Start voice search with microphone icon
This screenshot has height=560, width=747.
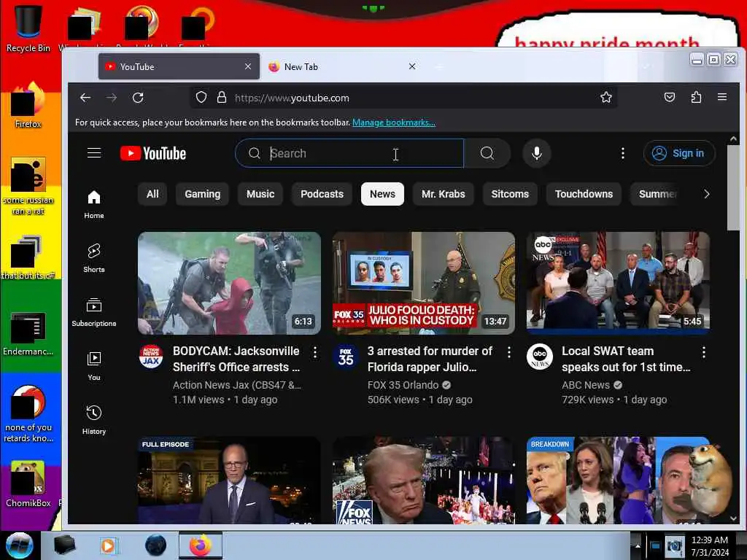click(536, 153)
